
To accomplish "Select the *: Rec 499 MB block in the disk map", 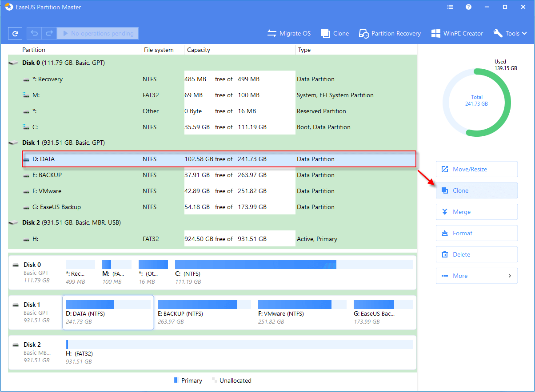I will tap(80, 272).
